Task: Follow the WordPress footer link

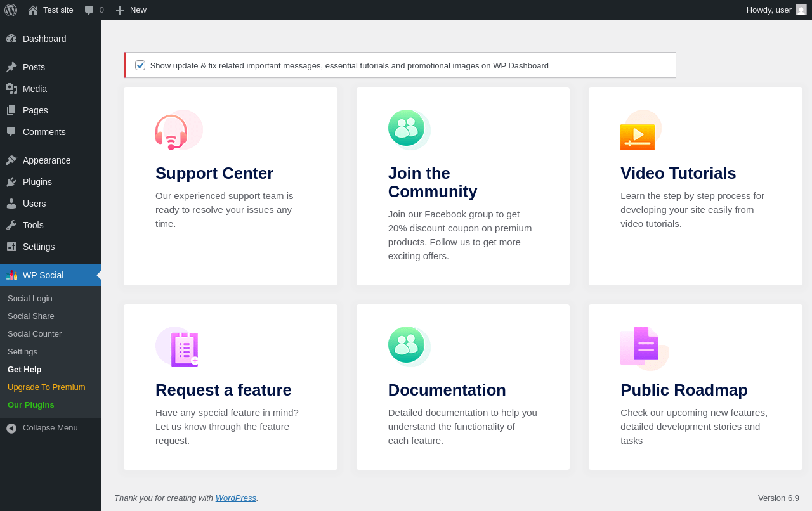Action: pos(235,498)
